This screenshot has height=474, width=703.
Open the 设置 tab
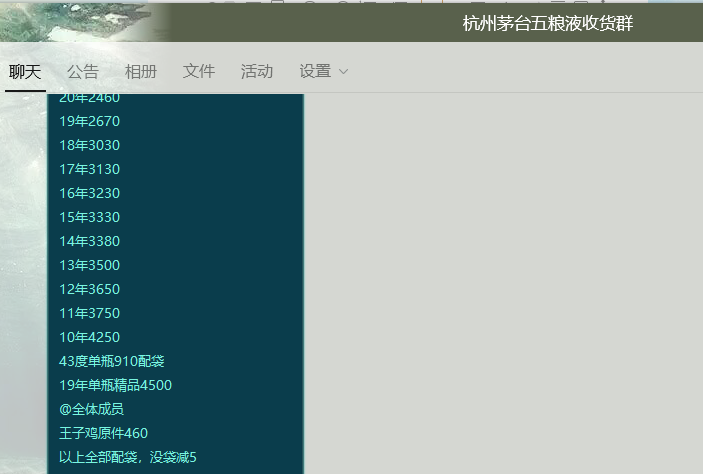point(315,72)
